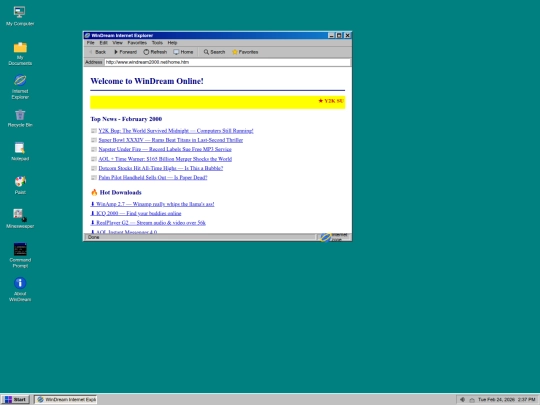This screenshot has height=405, width=540.
Task: Select the Paint desktop icon
Action: click(20, 185)
